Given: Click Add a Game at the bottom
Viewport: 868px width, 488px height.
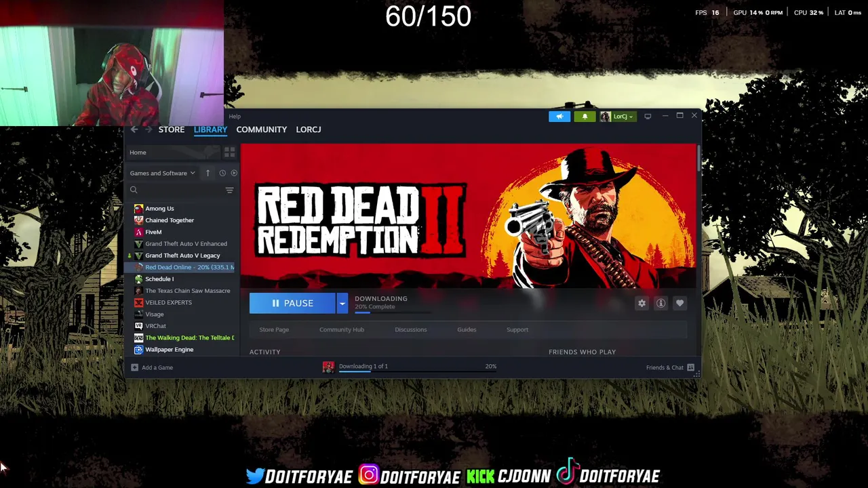Looking at the screenshot, I should [x=157, y=367].
